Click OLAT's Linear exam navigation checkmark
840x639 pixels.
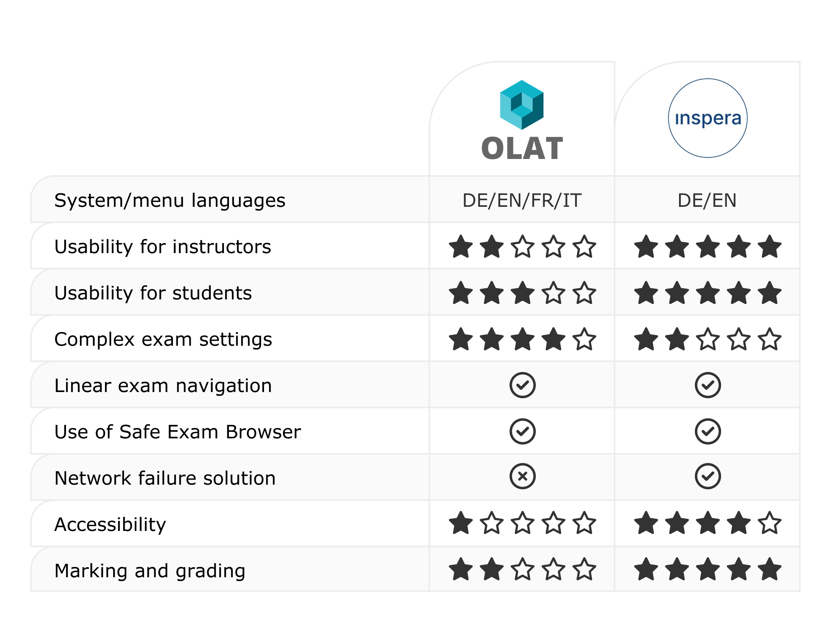click(522, 385)
